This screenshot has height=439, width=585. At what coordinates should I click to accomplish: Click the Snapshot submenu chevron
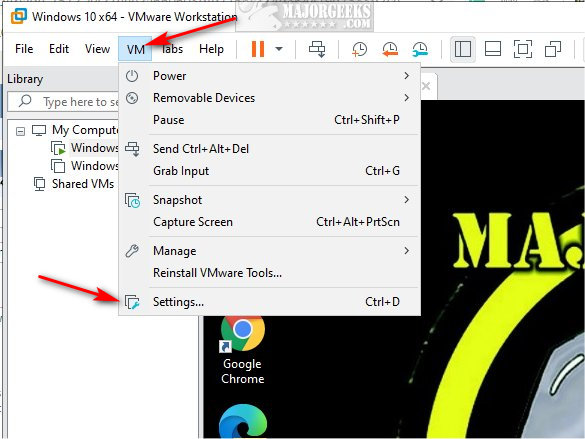click(x=406, y=200)
